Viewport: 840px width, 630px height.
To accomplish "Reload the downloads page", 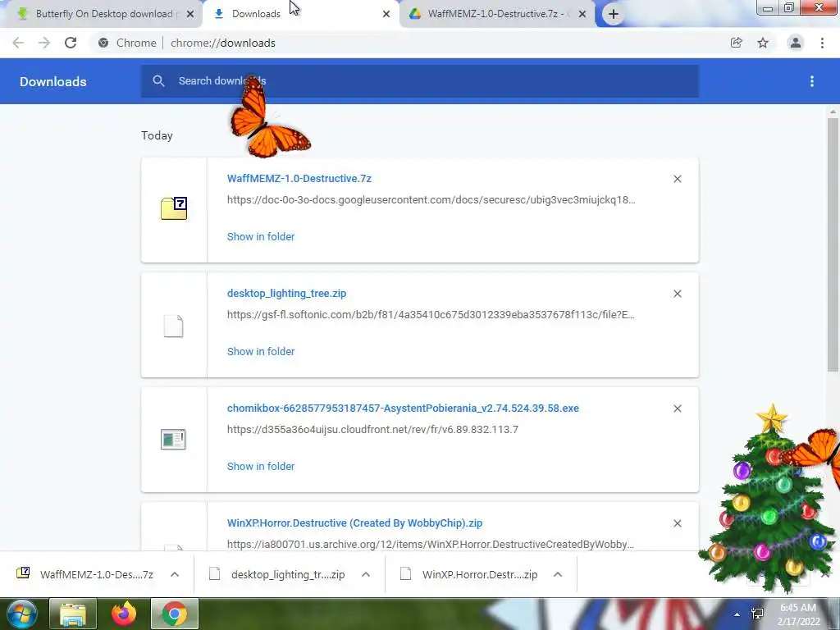I will click(x=71, y=43).
